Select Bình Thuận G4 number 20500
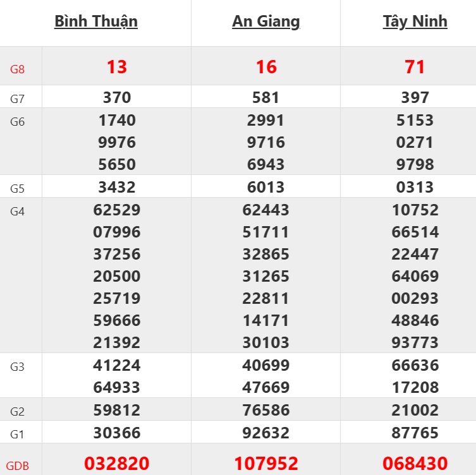The width and height of the screenshot is (476, 475). (x=117, y=277)
